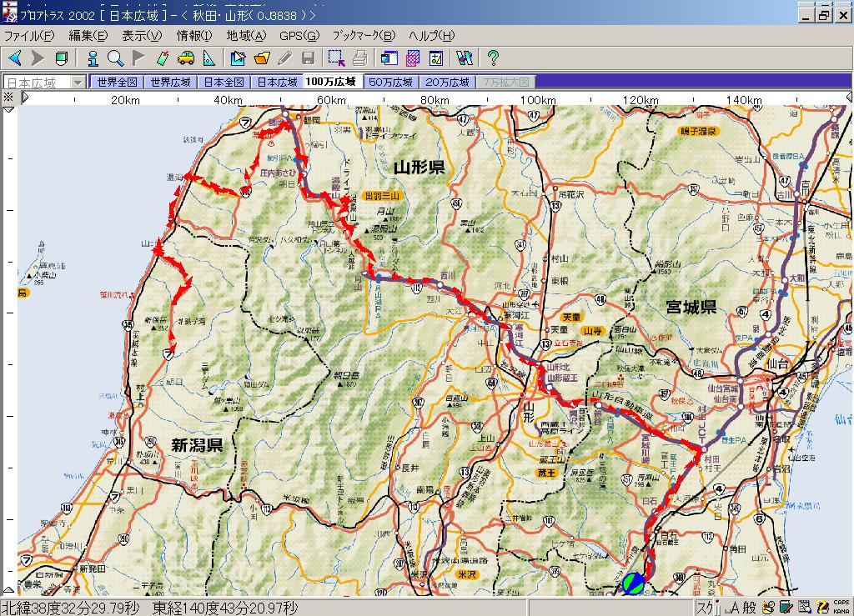This screenshot has height=616, width=854.
Task: Click the blue-green GPS position marker
Action: (x=633, y=583)
